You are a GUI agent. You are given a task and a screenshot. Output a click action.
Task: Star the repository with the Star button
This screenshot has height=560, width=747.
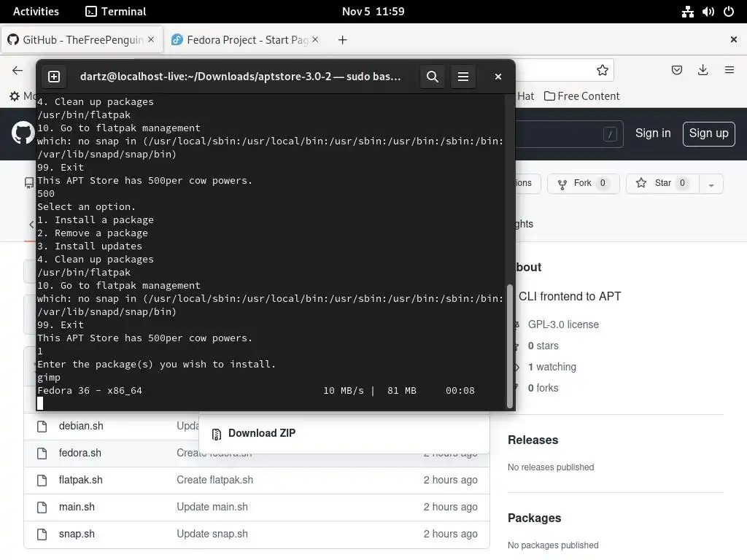pyautogui.click(x=662, y=183)
